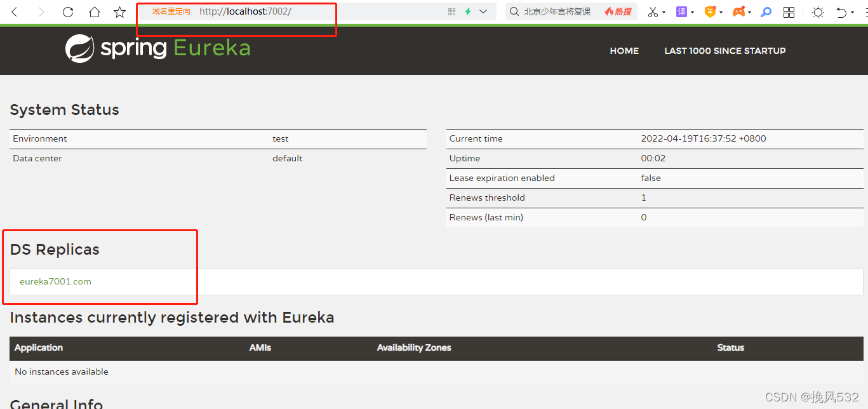Click the purple 译 translate icon
The image size is (868, 409).
[681, 12]
